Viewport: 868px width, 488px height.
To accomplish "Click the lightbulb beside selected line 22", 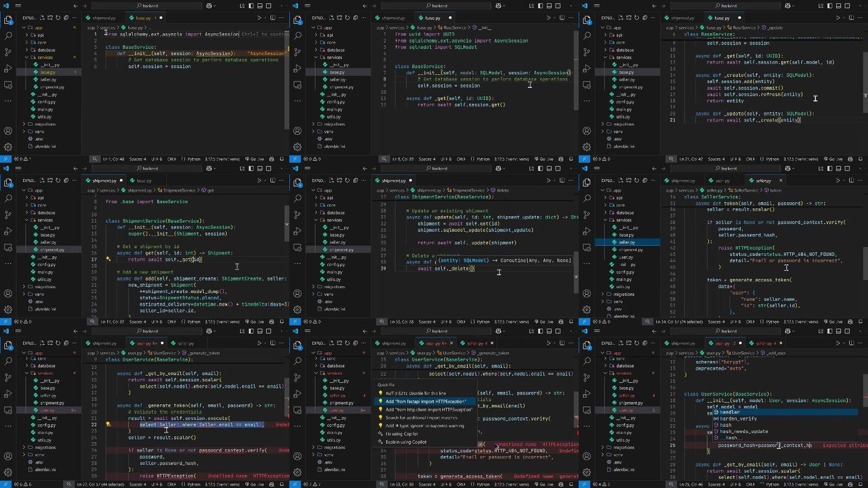I will pyautogui.click(x=108, y=424).
